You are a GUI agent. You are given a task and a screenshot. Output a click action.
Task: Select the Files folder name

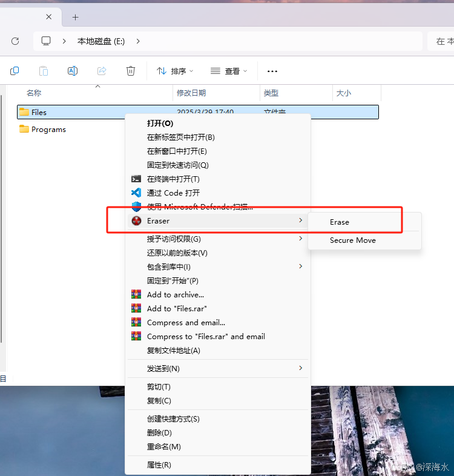tap(39, 112)
